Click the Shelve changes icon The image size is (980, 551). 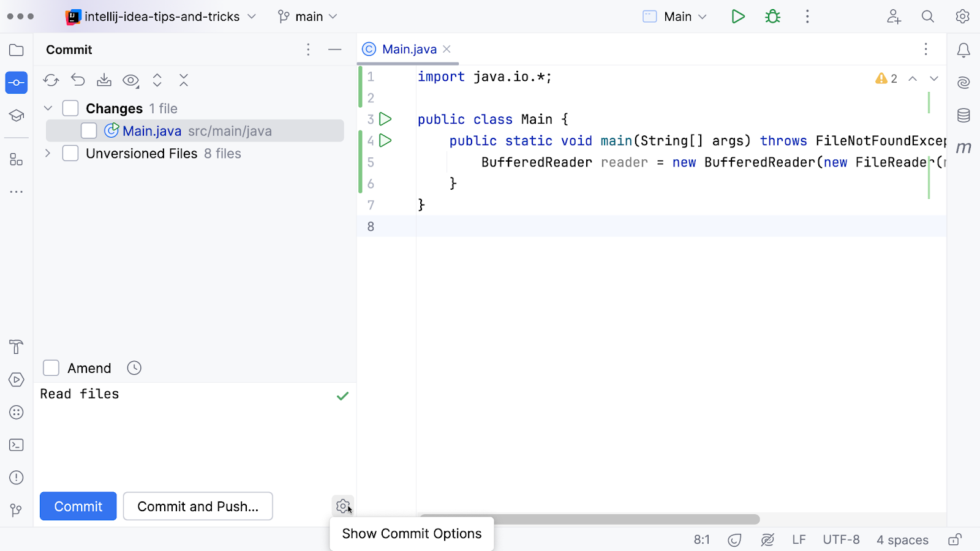point(104,80)
